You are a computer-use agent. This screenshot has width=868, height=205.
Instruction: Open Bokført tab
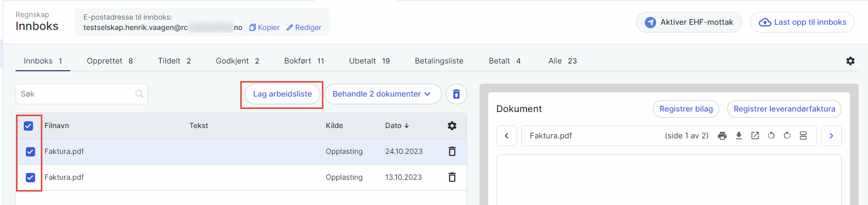pos(304,61)
